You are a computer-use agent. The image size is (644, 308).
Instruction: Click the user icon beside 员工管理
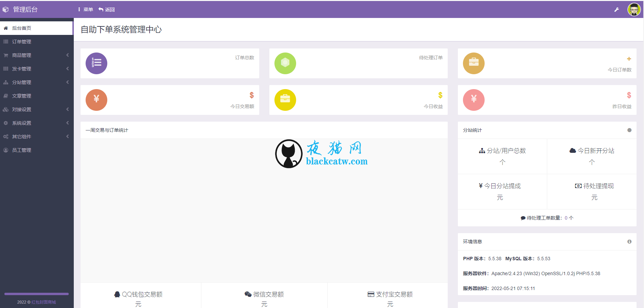click(6, 150)
